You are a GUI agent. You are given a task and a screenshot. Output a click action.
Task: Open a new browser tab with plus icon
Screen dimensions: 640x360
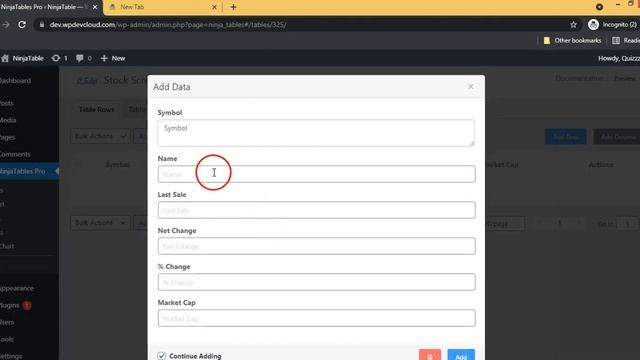tap(233, 7)
